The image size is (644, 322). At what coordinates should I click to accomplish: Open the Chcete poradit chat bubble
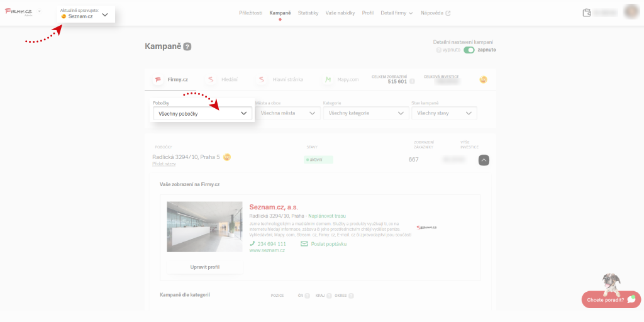(609, 299)
